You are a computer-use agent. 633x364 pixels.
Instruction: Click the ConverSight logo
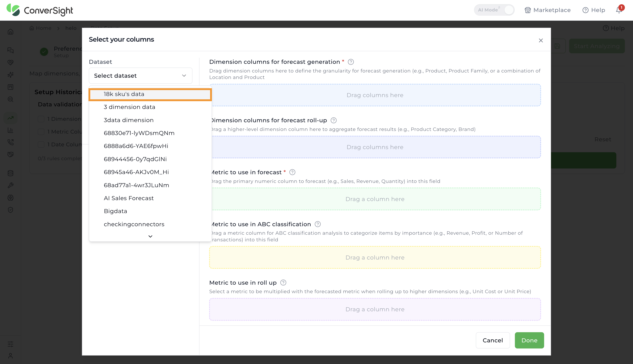tap(39, 10)
